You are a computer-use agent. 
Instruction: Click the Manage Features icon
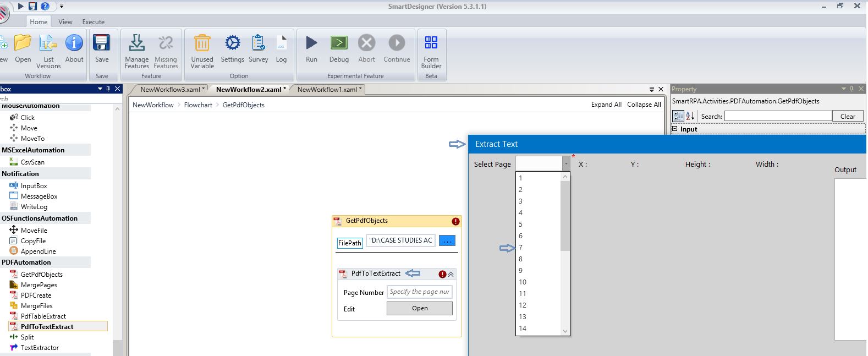pyautogui.click(x=136, y=43)
